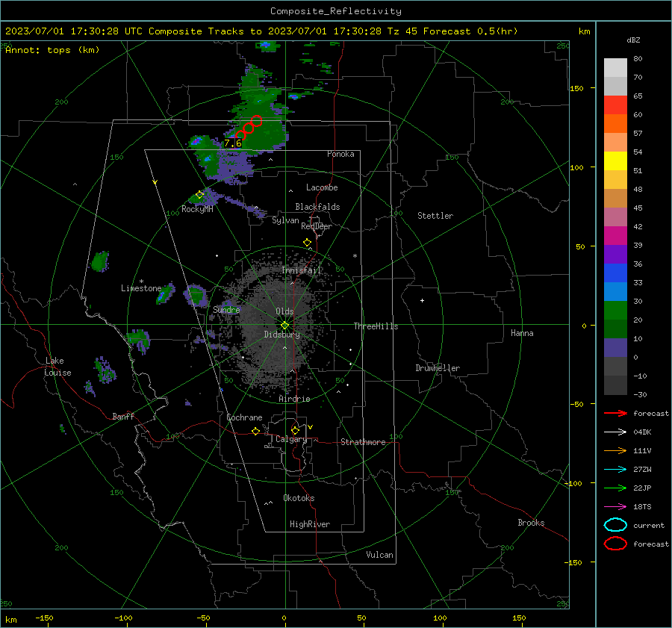Viewport: 672px width, 628px height.
Task: Click the storm cell northeast of Lake Louise
Action: [105, 370]
